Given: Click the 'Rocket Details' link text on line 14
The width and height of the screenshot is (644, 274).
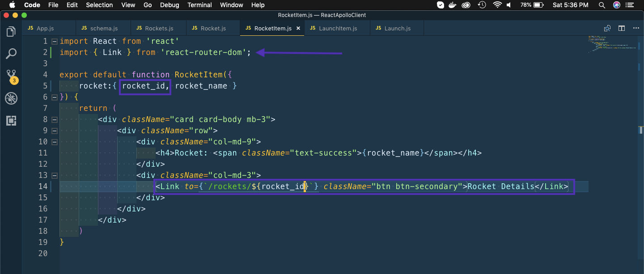Looking at the screenshot, I should pyautogui.click(x=501, y=186).
